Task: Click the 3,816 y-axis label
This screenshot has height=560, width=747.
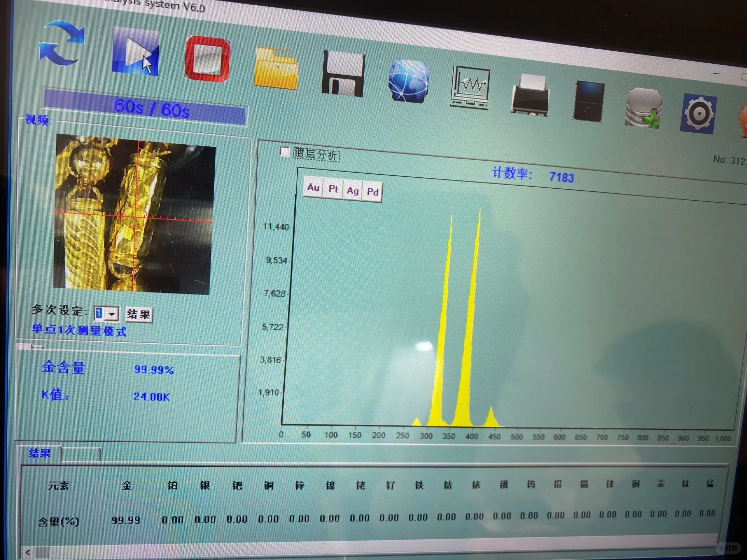Action: pyautogui.click(x=271, y=360)
